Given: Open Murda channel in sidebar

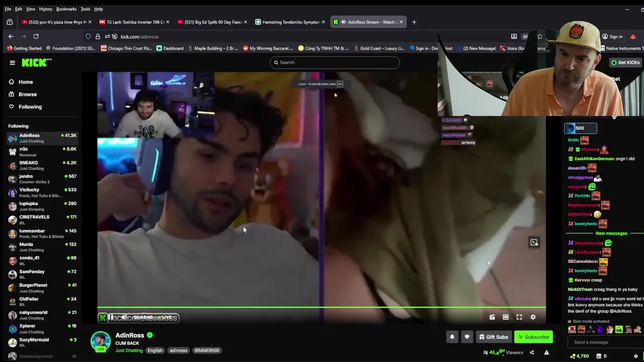Looking at the screenshot, I should (x=42, y=247).
